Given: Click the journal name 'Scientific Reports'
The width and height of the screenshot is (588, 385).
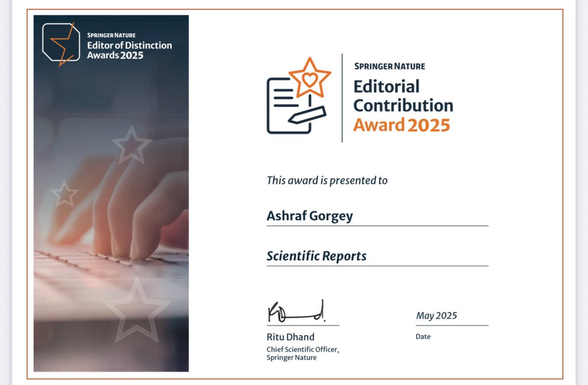Looking at the screenshot, I should tap(317, 256).
